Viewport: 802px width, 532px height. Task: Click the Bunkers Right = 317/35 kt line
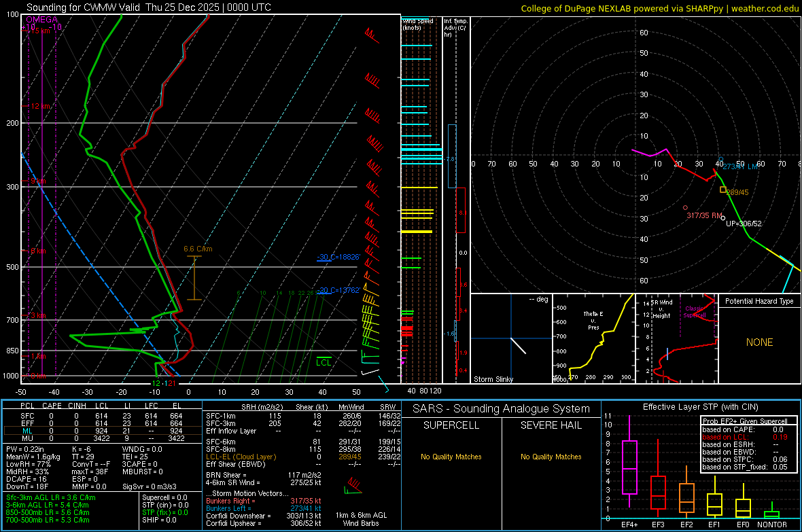[x=264, y=501]
